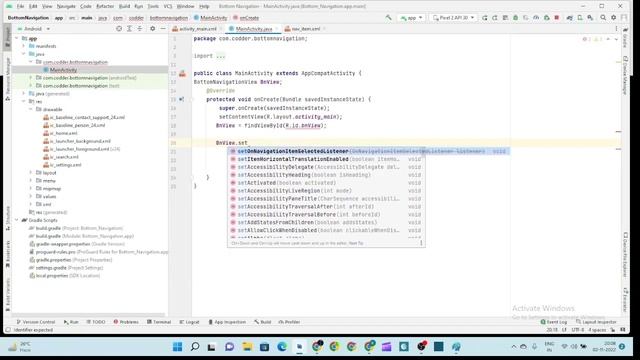Open the Profiler tool window
The height and width of the screenshot is (360, 640).
coord(289,322)
